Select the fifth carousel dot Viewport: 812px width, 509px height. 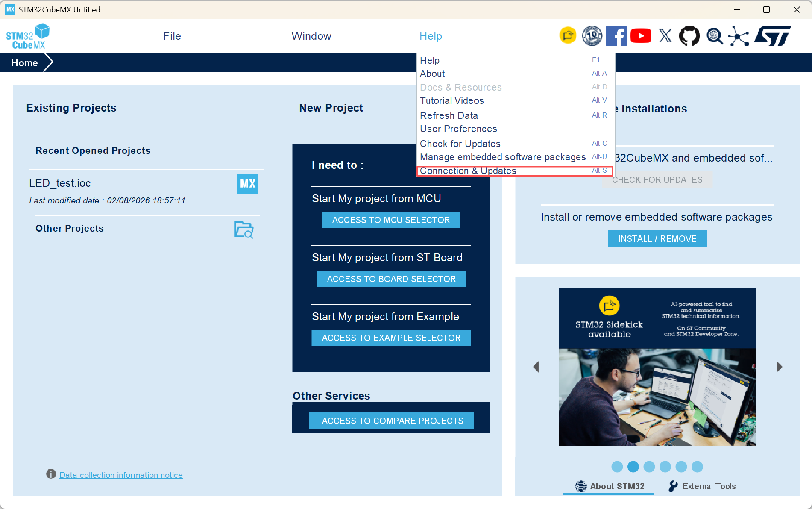tap(681, 467)
